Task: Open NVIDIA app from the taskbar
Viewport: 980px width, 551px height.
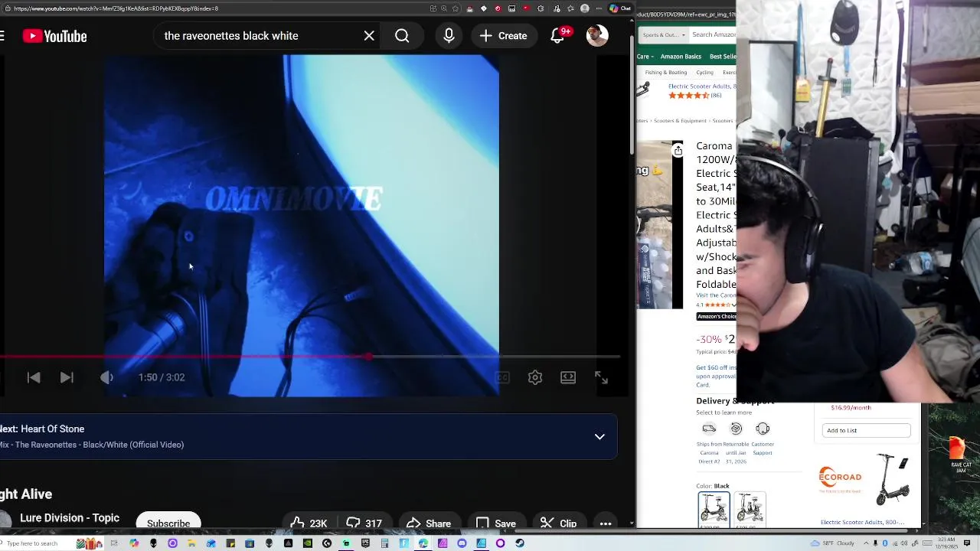Action: [308, 543]
